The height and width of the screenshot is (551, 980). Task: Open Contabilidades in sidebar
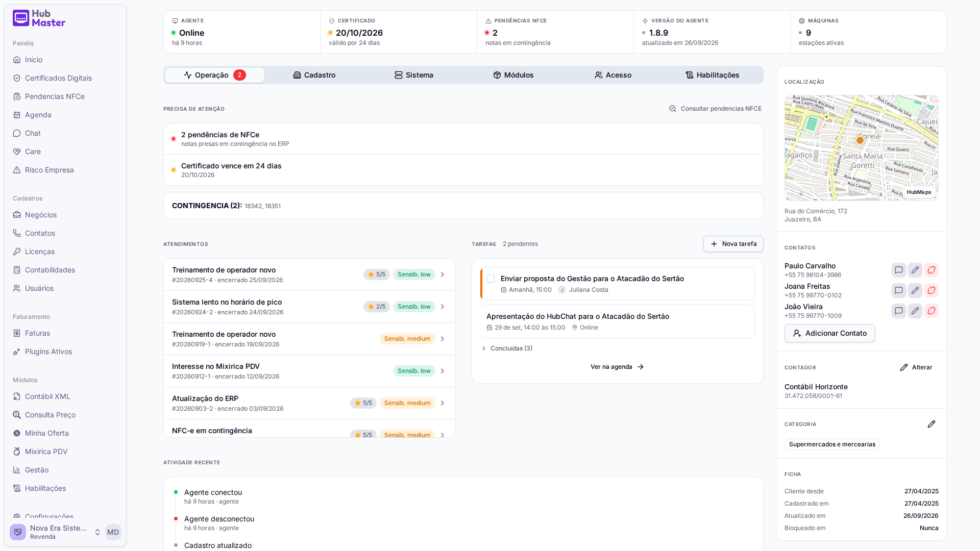(65, 270)
